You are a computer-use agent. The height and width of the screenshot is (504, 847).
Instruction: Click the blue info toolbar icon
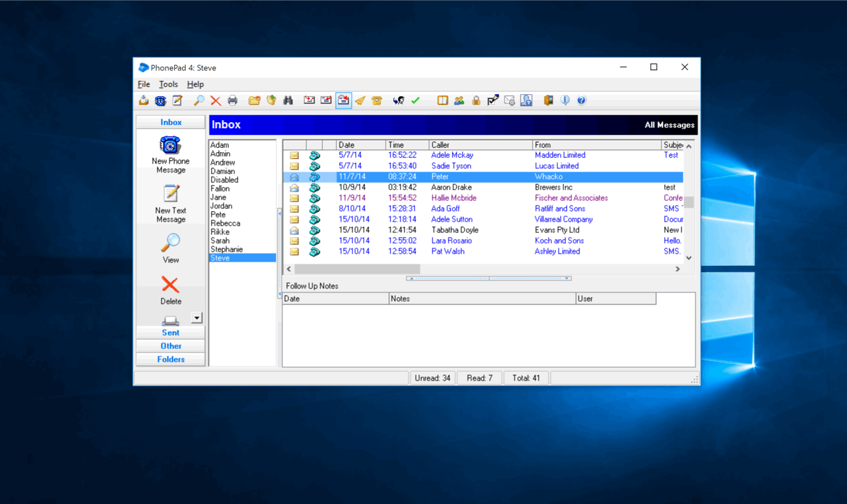click(565, 101)
